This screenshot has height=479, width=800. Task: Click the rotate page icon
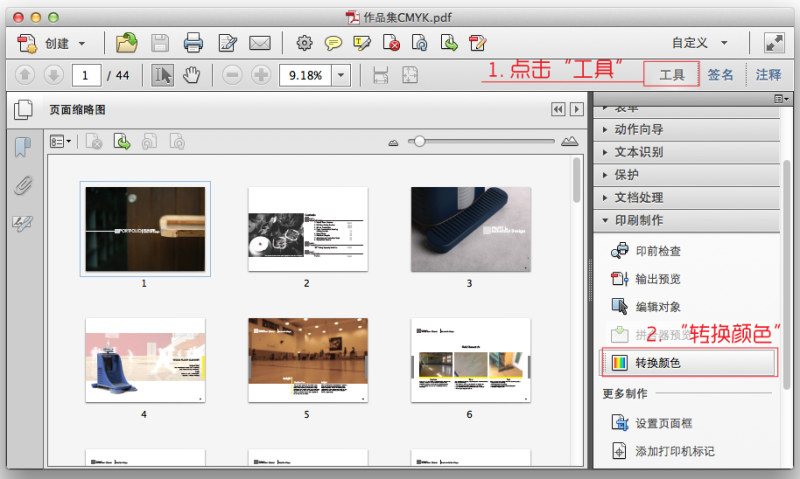(x=419, y=43)
